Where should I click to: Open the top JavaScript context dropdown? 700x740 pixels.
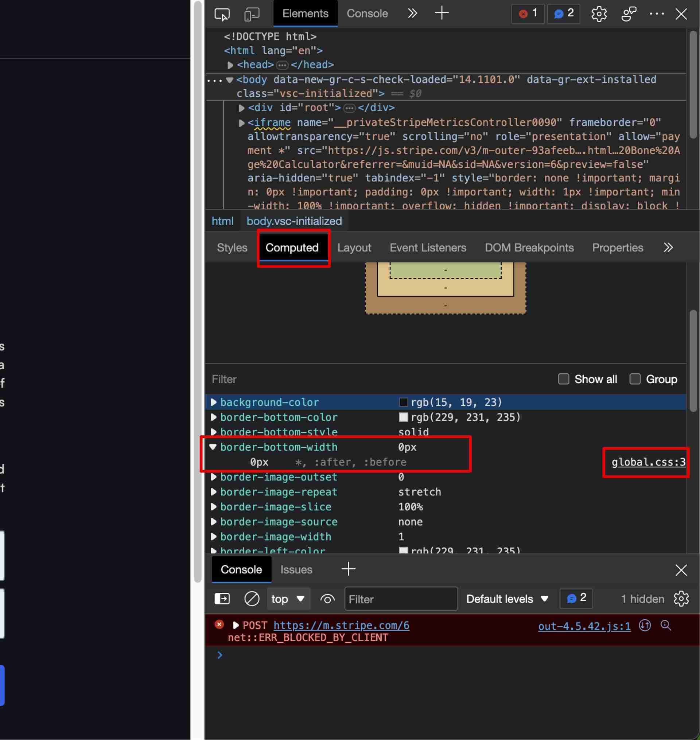(x=288, y=599)
